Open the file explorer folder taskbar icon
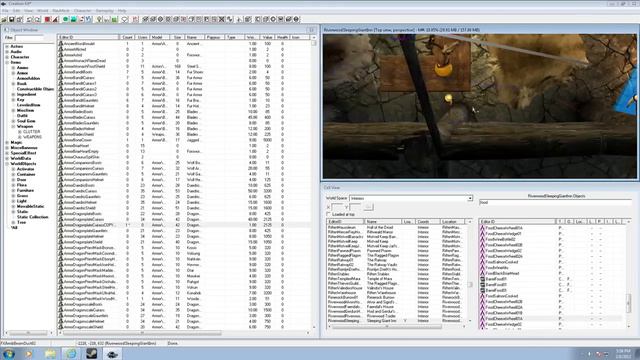640x360 pixels. tap(50, 353)
